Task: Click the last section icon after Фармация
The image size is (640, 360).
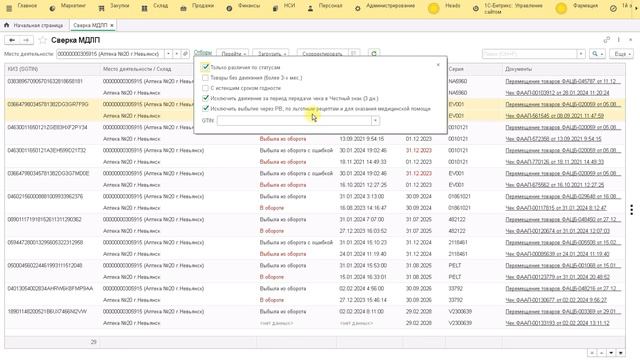Action: (613, 8)
